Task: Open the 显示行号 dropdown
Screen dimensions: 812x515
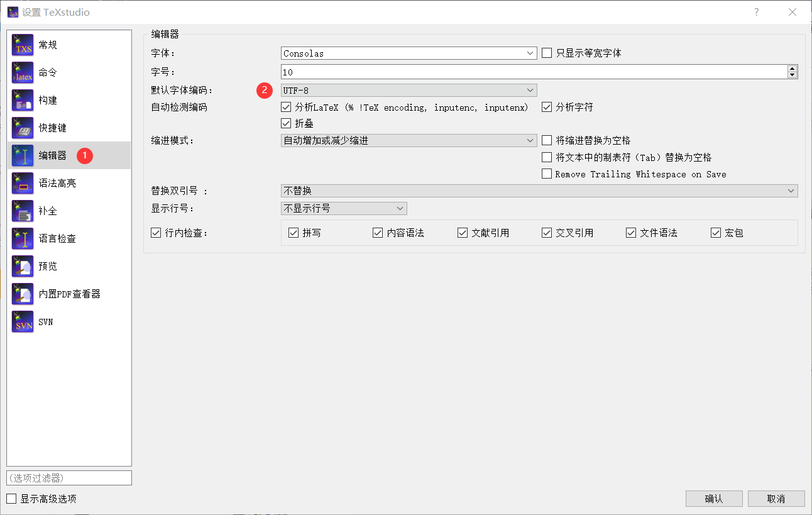Action: pyautogui.click(x=344, y=208)
